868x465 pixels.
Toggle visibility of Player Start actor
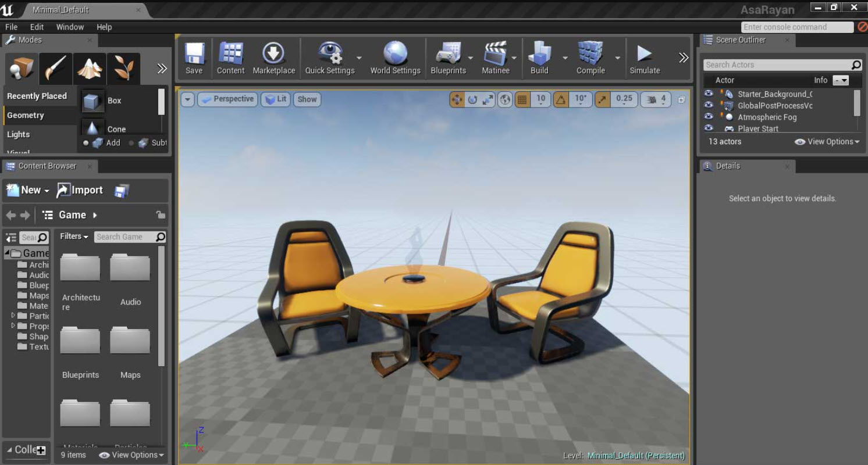(709, 128)
